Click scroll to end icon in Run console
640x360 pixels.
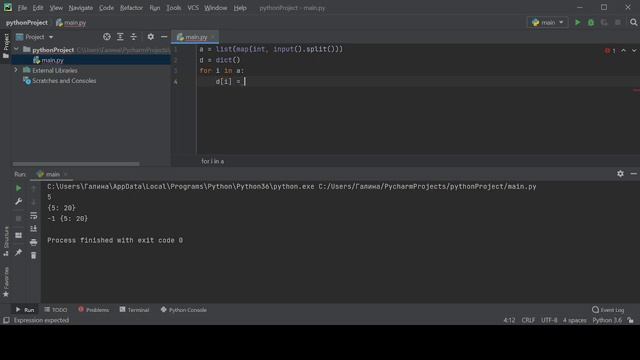click(x=33, y=229)
